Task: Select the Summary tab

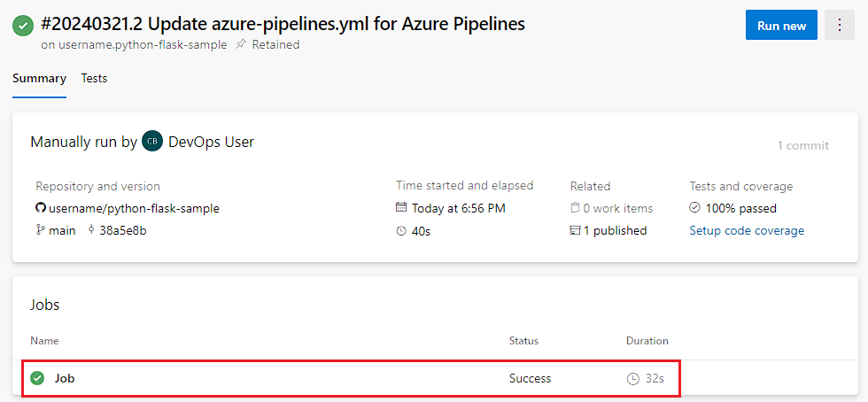Action: [x=39, y=79]
